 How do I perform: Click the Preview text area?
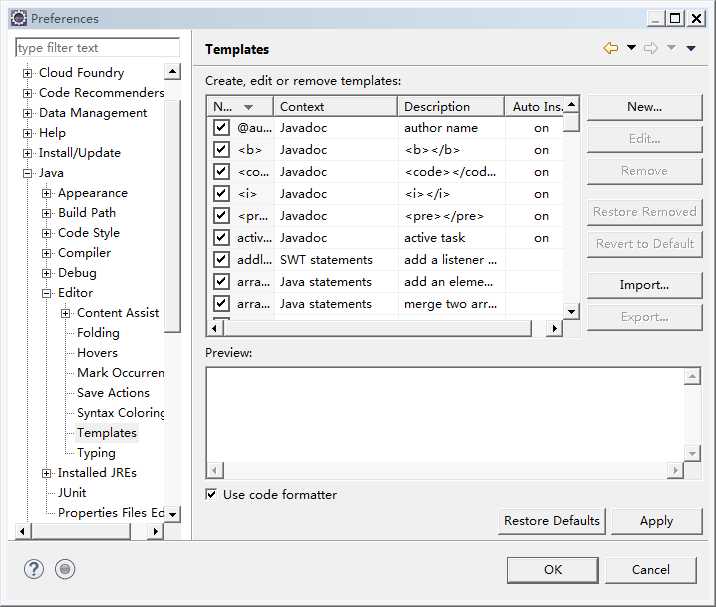(x=445, y=415)
